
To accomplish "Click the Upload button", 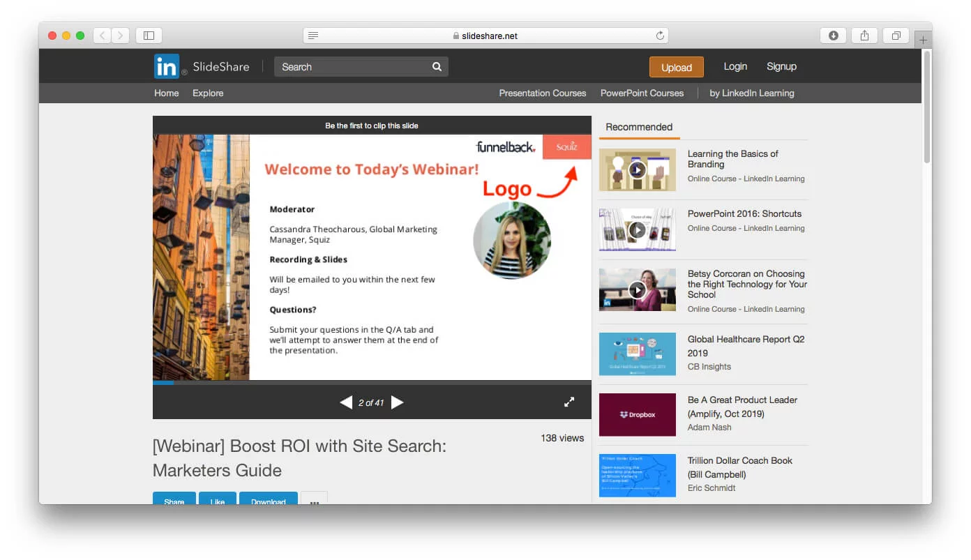I will 676,67.
